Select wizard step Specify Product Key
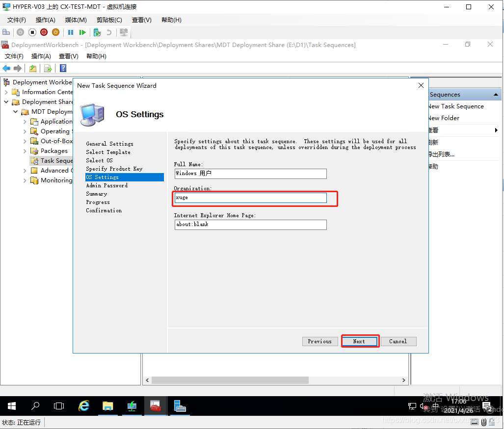The width and height of the screenshot is (504, 429). tap(114, 169)
